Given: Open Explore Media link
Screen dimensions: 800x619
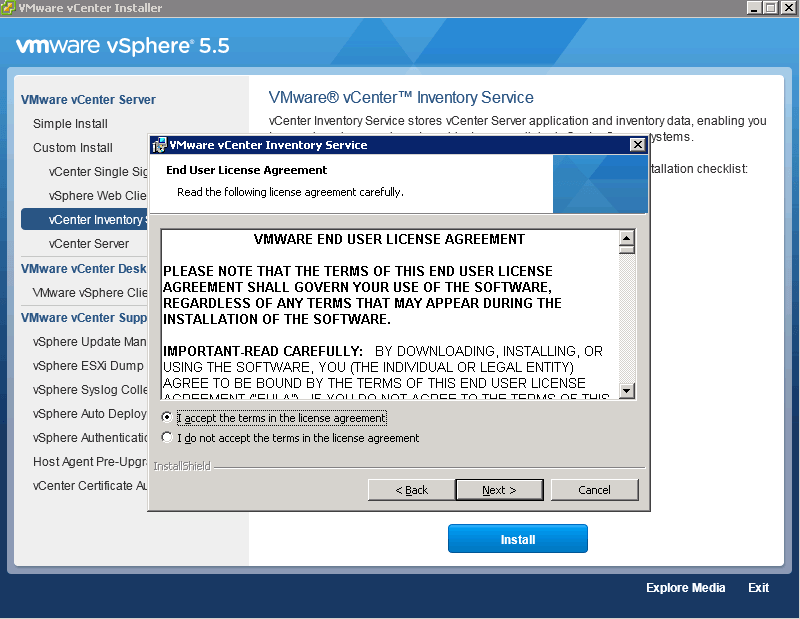Looking at the screenshot, I should coord(685,588).
